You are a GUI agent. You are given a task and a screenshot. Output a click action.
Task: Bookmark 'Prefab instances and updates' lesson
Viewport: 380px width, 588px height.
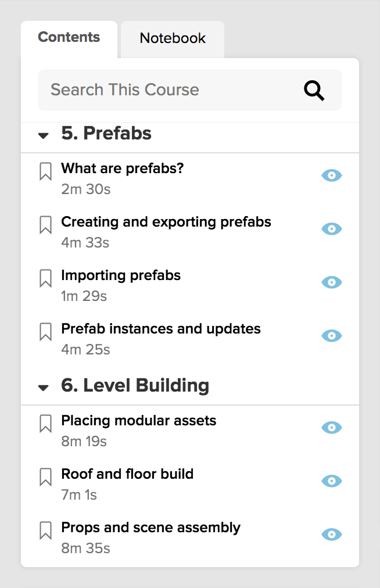point(45,332)
